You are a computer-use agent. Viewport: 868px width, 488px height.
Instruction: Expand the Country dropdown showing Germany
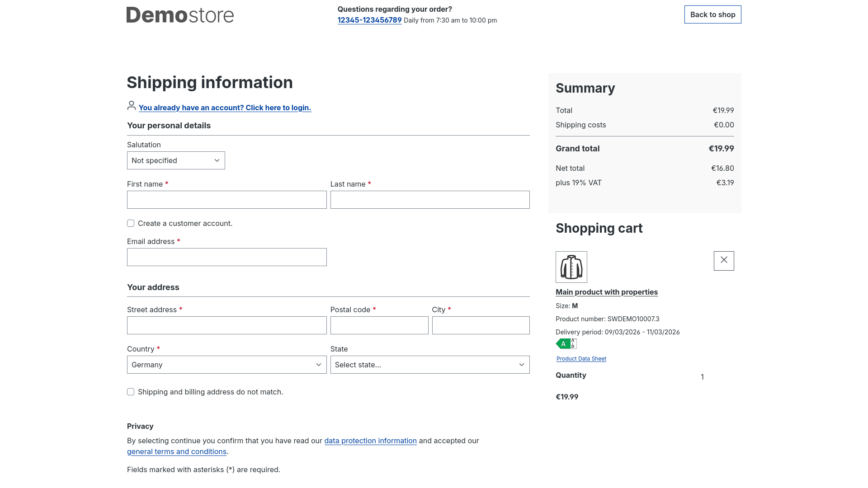coord(226,365)
